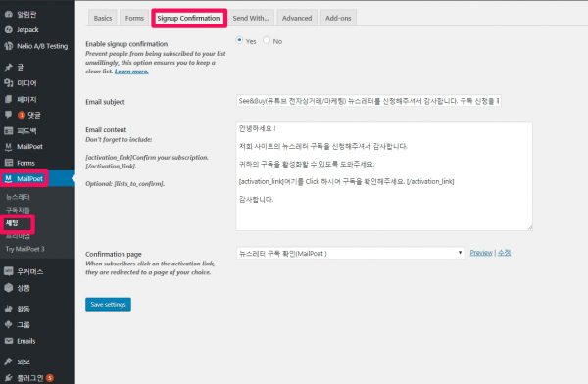Click the Save settings button

click(x=108, y=304)
